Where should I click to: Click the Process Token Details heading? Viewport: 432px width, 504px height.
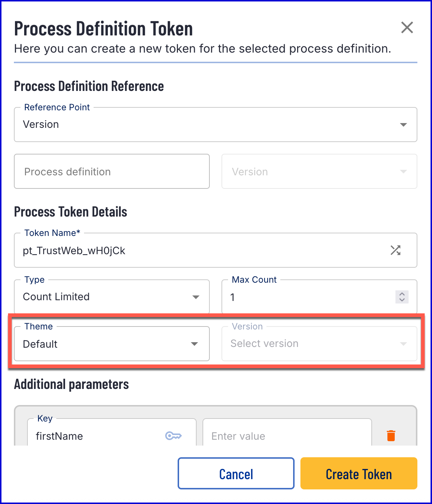[x=71, y=212]
